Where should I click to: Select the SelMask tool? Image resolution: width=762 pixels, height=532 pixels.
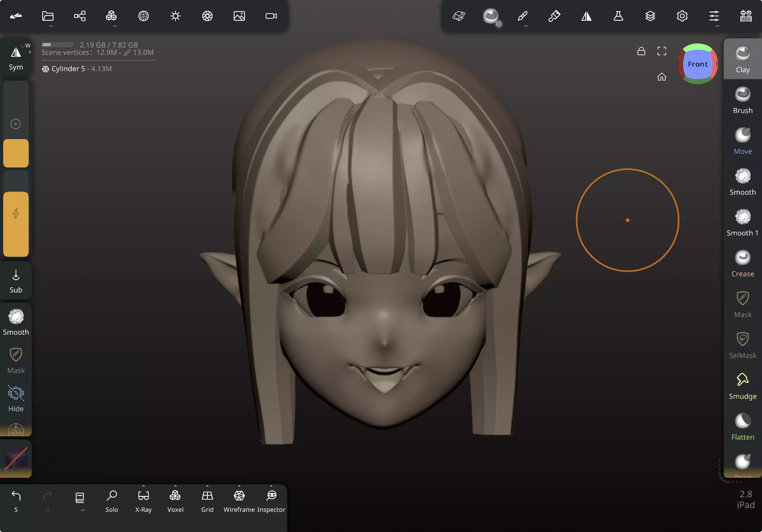click(x=743, y=345)
